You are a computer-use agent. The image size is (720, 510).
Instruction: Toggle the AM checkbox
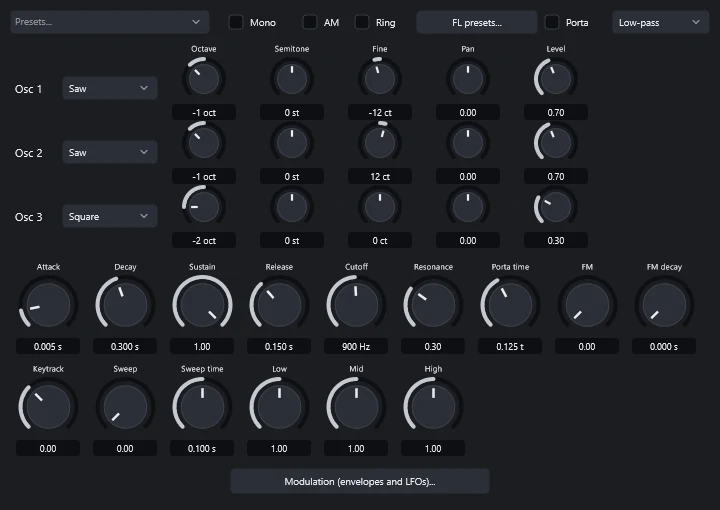[310, 22]
